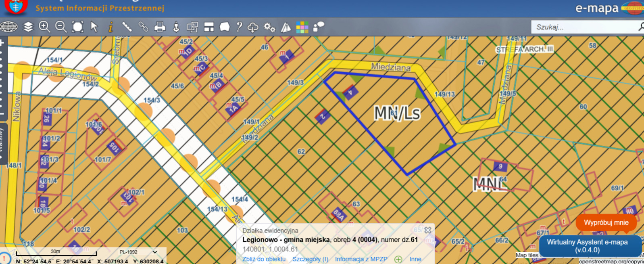The height and width of the screenshot is (264, 644).
Task: Click the zoom in magnifier tool
Action: coord(44,27)
